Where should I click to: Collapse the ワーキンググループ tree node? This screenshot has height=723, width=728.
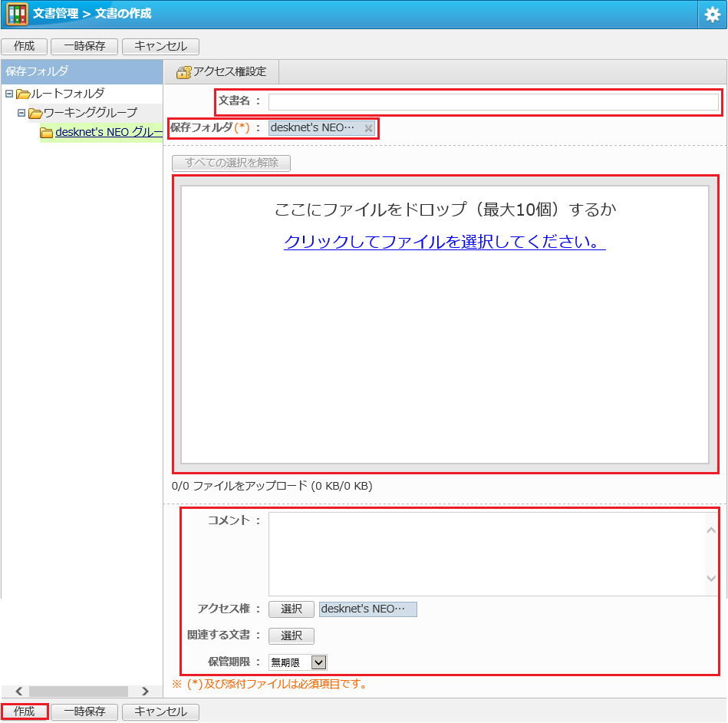pyautogui.click(x=21, y=113)
